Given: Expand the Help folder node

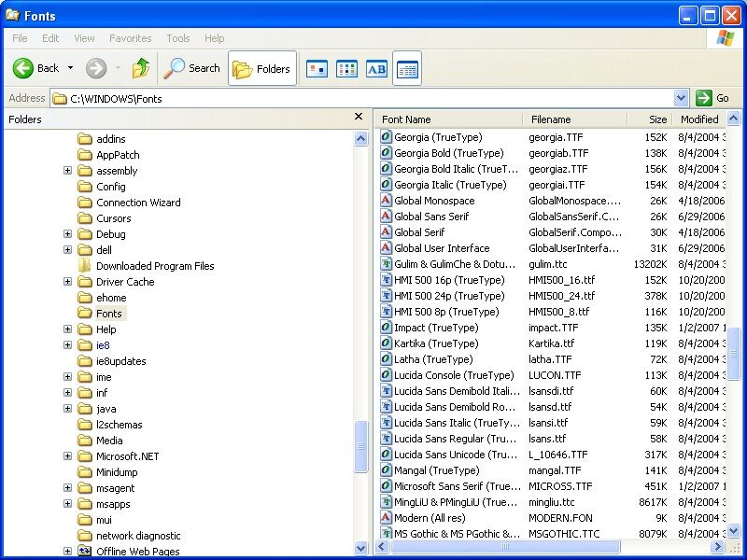Looking at the screenshot, I should [x=67, y=329].
